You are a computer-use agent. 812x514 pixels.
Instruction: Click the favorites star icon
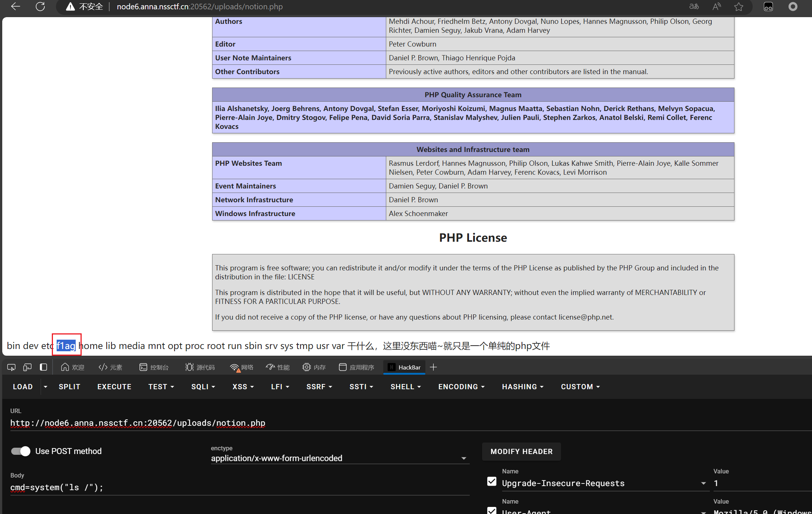pos(739,7)
